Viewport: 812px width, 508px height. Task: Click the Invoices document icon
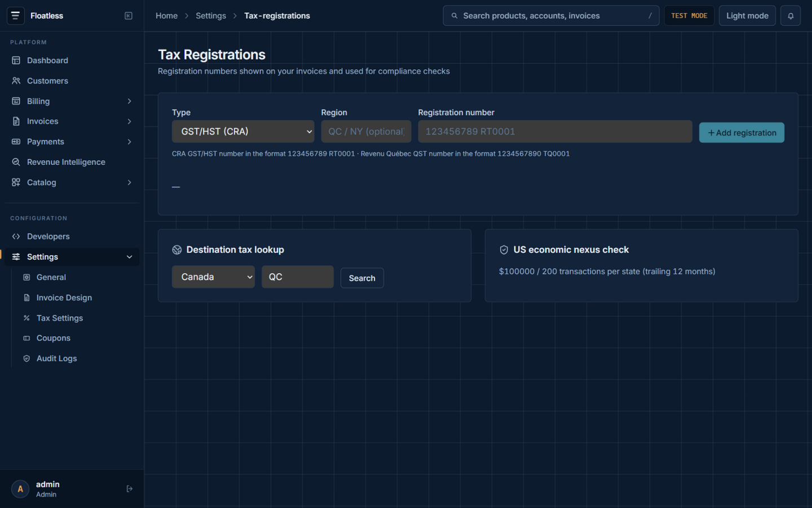(16, 121)
